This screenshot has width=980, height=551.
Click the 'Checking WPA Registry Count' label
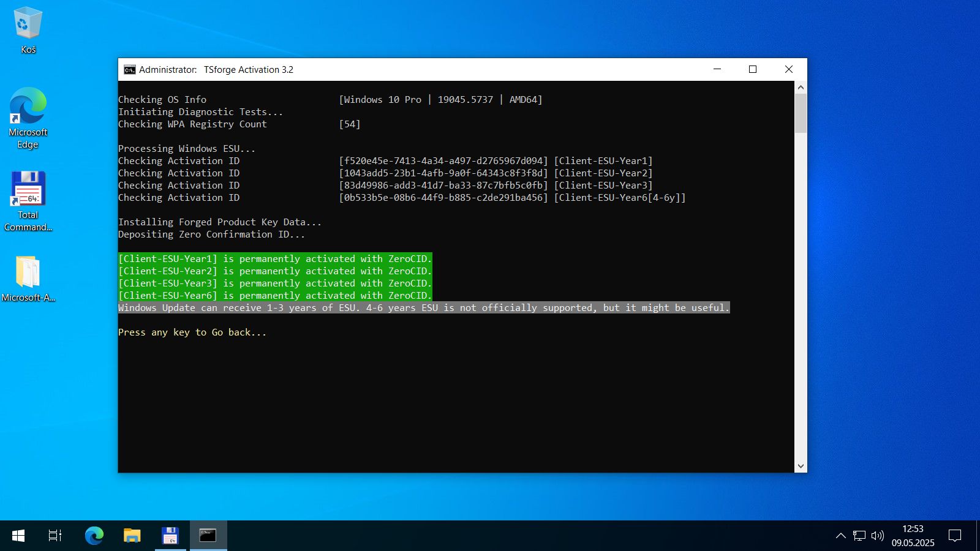pyautogui.click(x=192, y=124)
